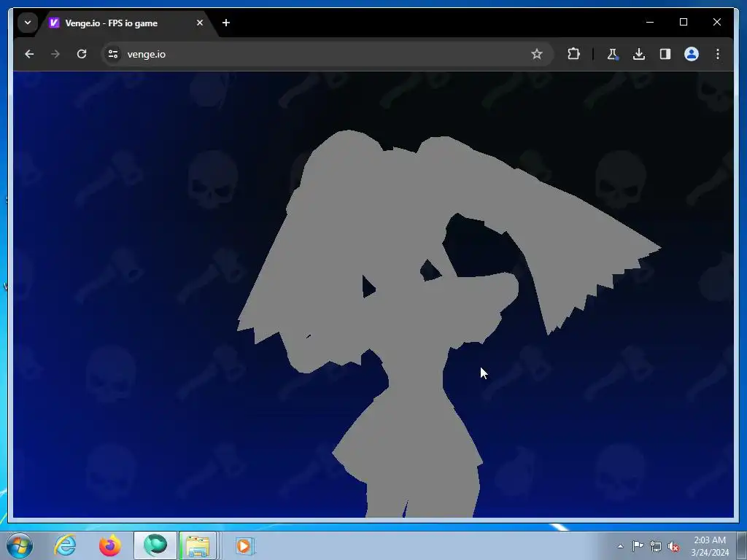
Task: Open the network status tray icon
Action: point(656,546)
